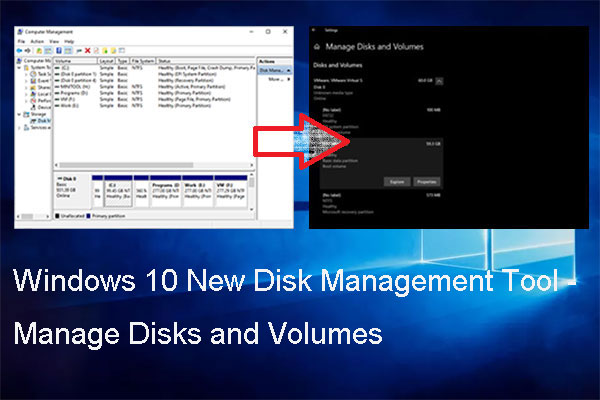Collapse the System Tools tree node

pyautogui.click(x=19, y=68)
